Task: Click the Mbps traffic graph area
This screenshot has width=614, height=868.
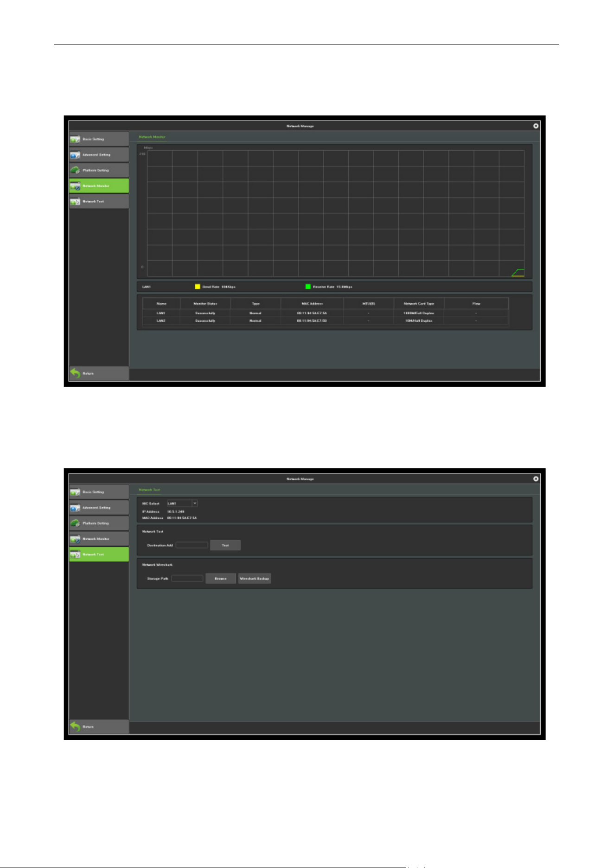Action: [x=336, y=213]
